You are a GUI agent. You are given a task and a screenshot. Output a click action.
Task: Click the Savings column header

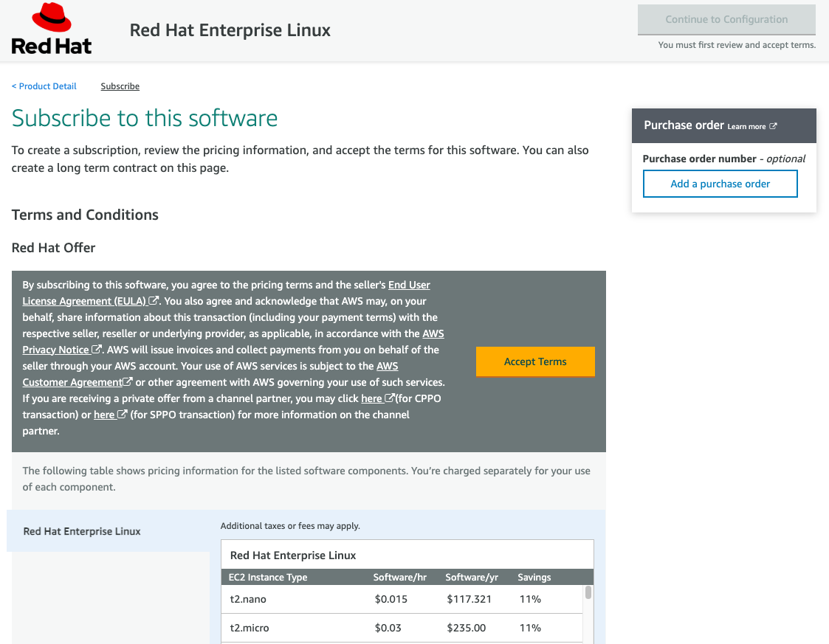[534, 577]
